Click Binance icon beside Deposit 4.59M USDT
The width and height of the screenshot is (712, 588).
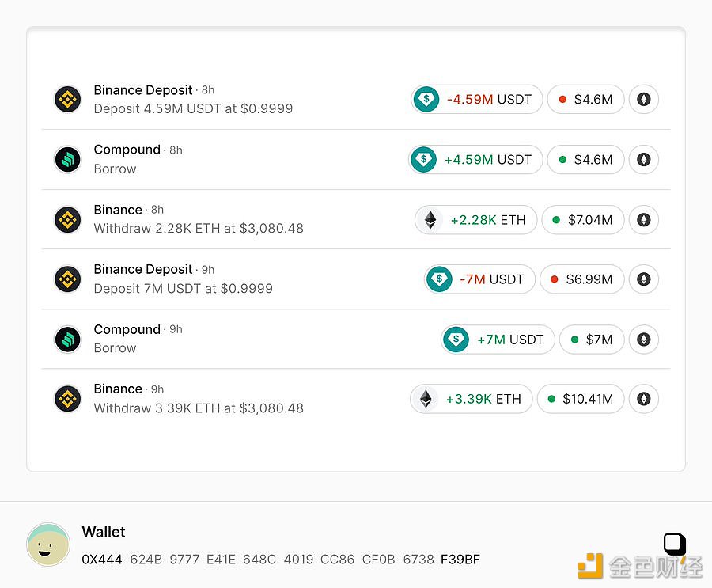pyautogui.click(x=68, y=99)
